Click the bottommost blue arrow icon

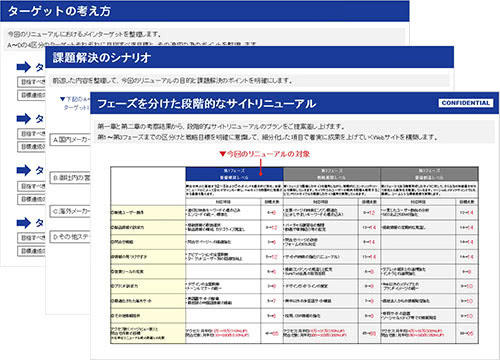pos(23,223)
